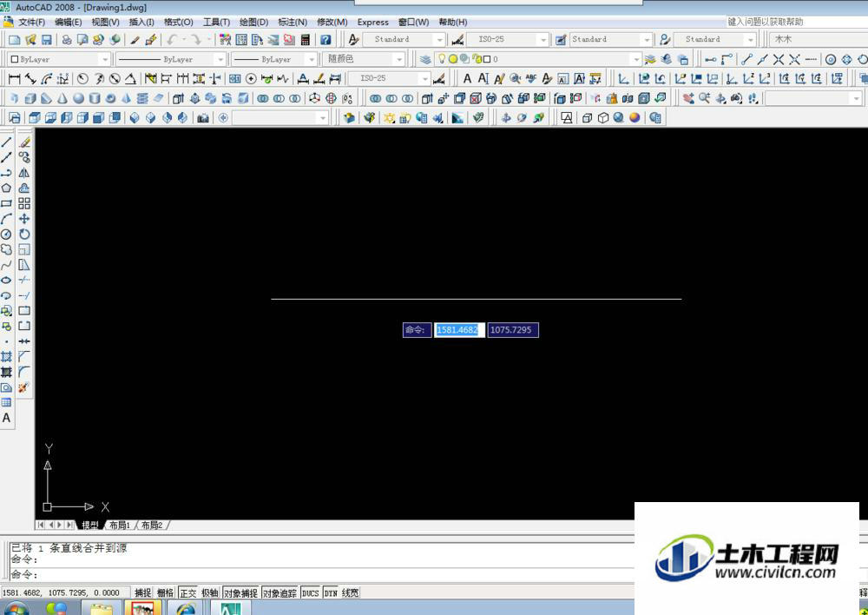868x615 pixels.
Task: Toggle 极轴 polar tracking
Action: click(x=210, y=592)
